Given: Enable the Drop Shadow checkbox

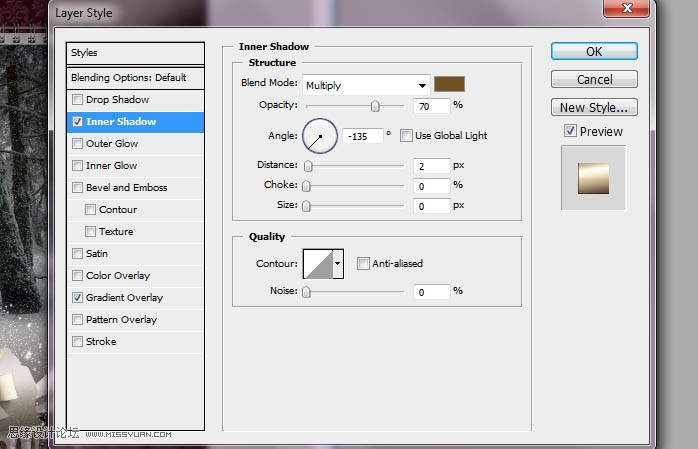Looking at the screenshot, I should (x=77, y=99).
